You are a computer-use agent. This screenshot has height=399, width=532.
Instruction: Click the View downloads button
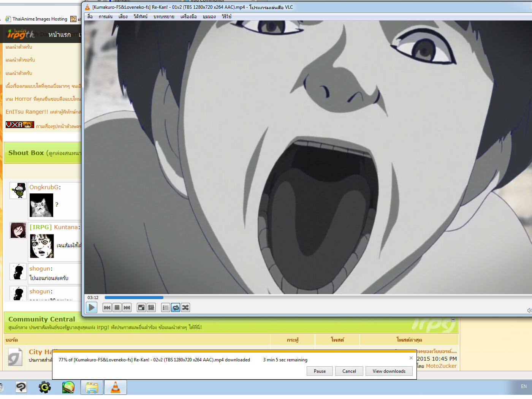(389, 371)
